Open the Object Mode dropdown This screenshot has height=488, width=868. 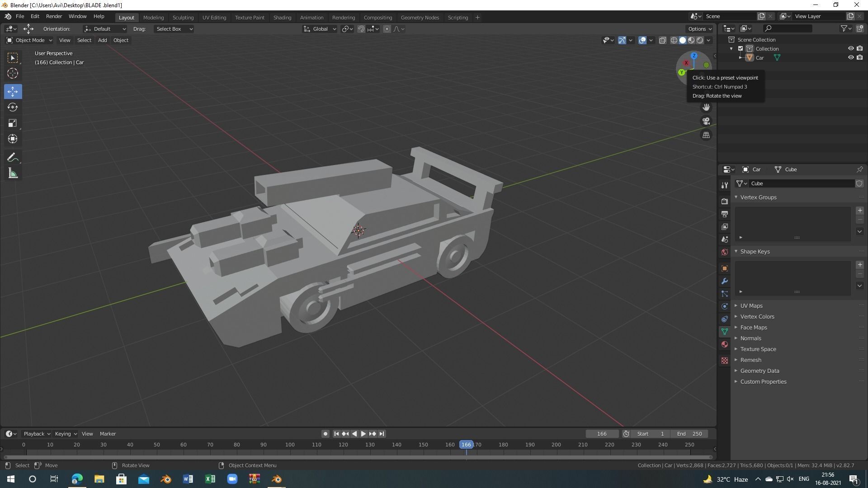(29, 40)
